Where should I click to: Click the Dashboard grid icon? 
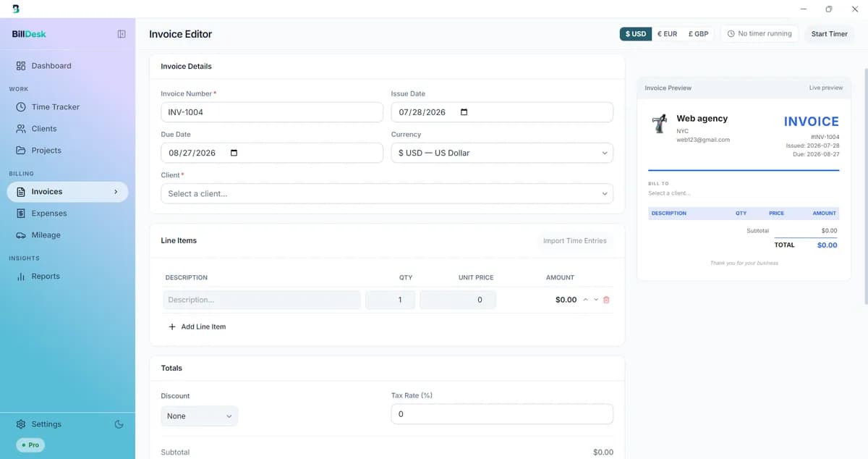pyautogui.click(x=21, y=66)
